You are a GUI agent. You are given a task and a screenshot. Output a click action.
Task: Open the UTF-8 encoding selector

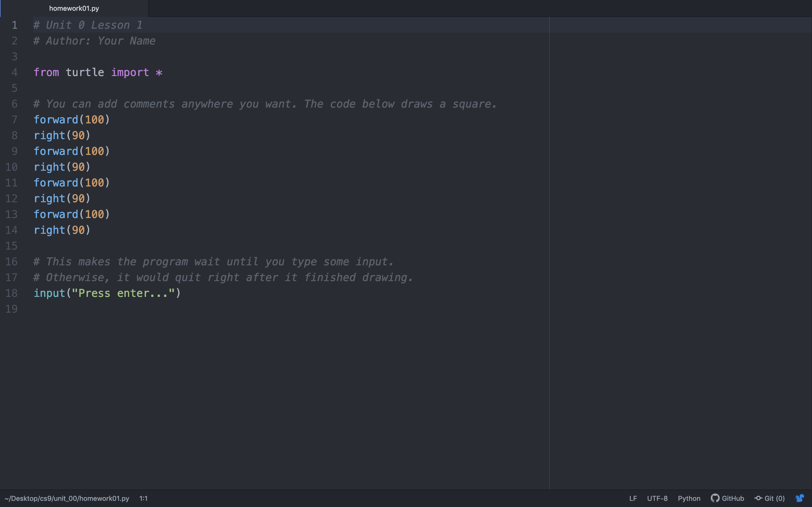[657, 498]
